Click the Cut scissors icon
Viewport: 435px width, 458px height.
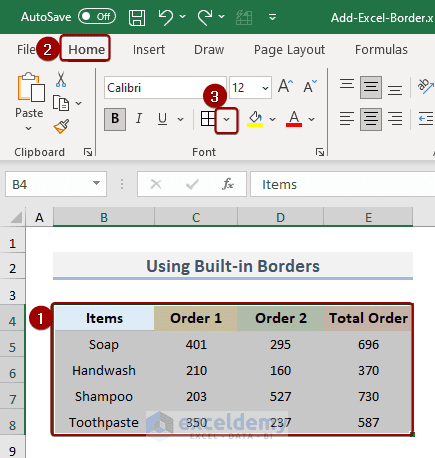pyautogui.click(x=61, y=79)
